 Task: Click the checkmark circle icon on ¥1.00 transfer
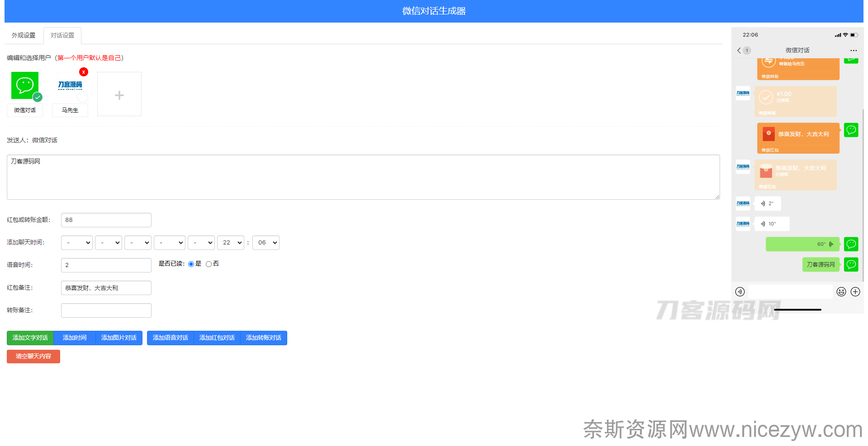pyautogui.click(x=766, y=97)
